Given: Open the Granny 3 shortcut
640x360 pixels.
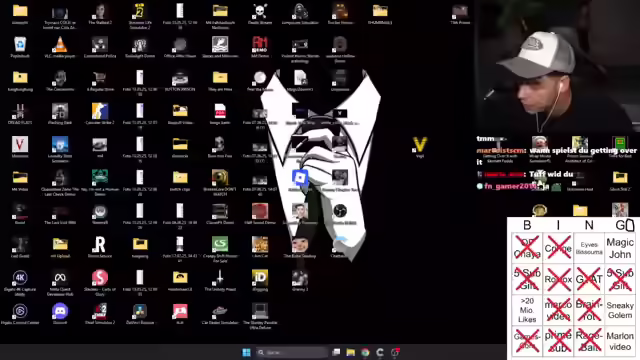Looking at the screenshot, I should [300, 278].
